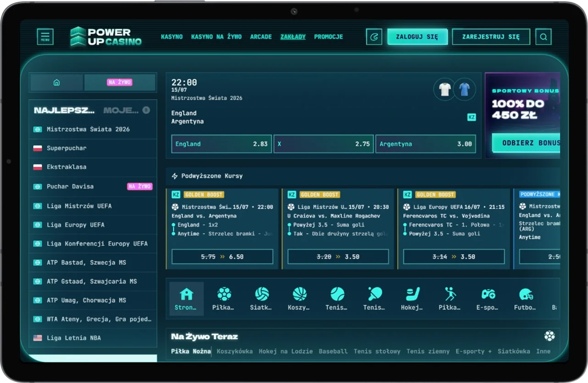Open the Zakłady menu item
The height and width of the screenshot is (383, 588).
(x=293, y=37)
